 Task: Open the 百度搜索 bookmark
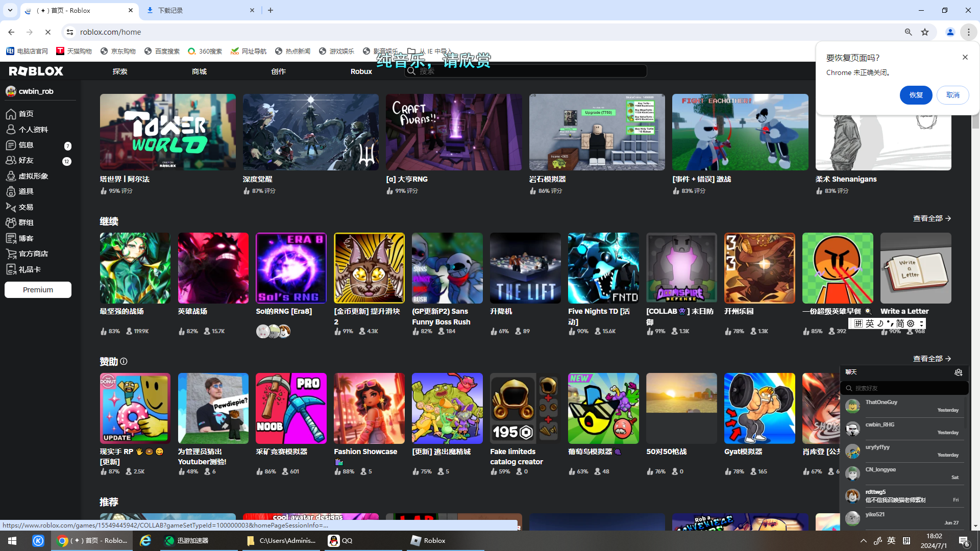162,51
